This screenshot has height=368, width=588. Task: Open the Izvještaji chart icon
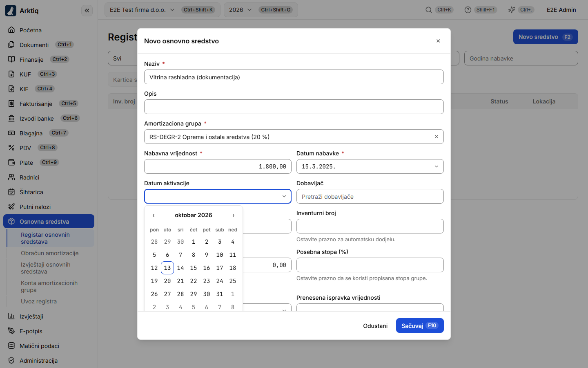click(11, 316)
